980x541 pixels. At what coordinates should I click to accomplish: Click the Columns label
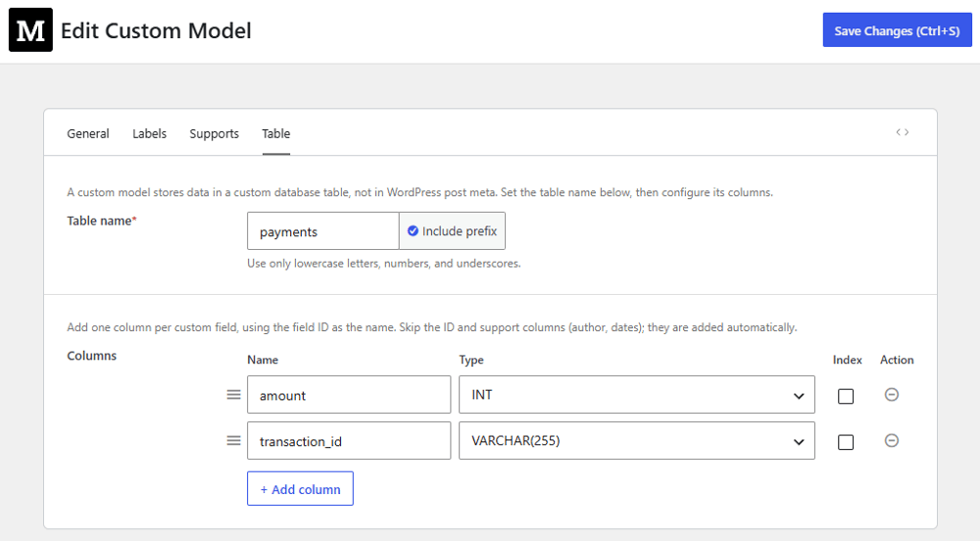click(x=92, y=356)
